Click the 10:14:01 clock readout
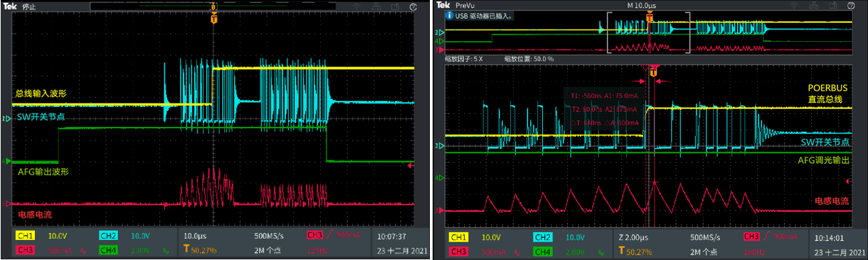The image size is (868, 260). 829,237
